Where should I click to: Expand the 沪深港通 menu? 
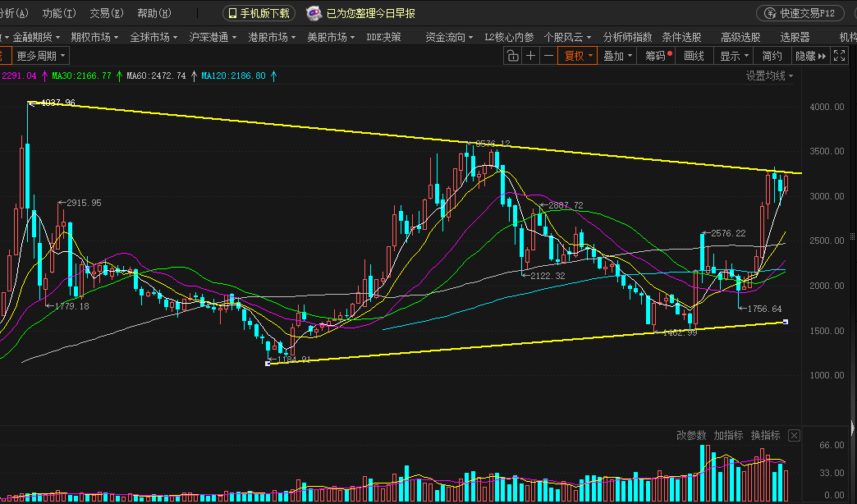point(213,37)
